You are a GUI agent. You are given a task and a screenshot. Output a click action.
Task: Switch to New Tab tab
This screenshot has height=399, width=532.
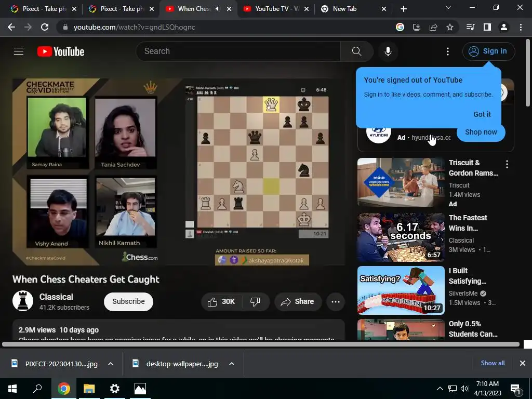[354, 9]
